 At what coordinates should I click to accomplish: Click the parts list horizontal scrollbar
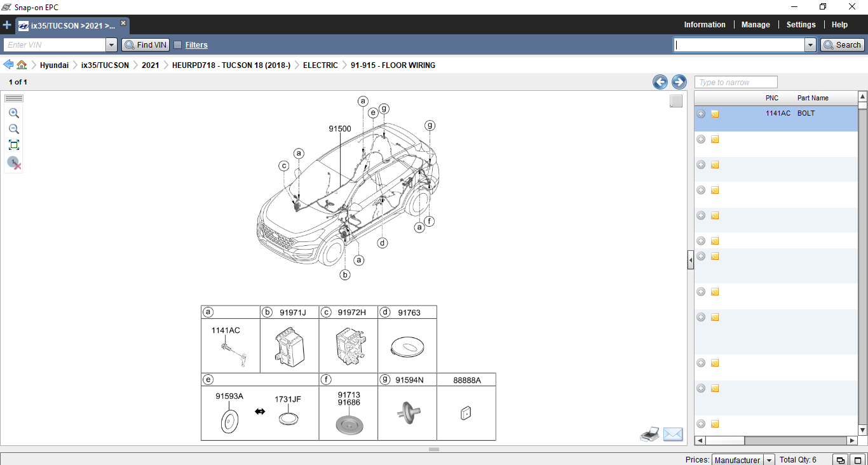click(x=775, y=440)
